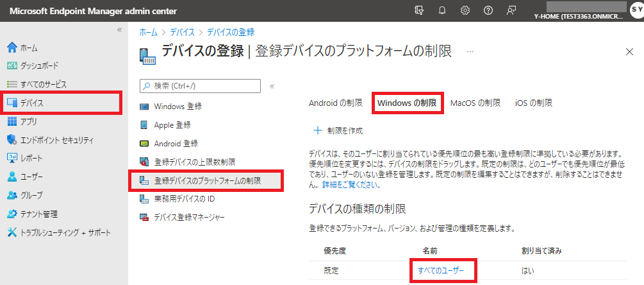
Task: Click the エンドポイント セキュリティ shield icon
Action: pos(12,140)
